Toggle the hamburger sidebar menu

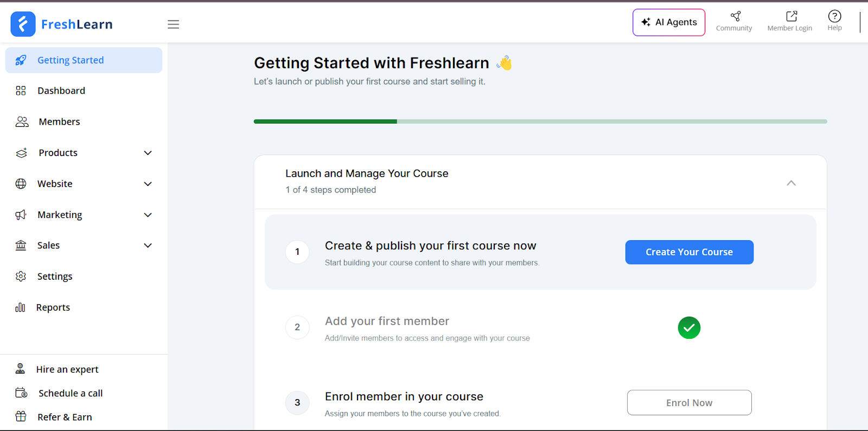point(173,24)
